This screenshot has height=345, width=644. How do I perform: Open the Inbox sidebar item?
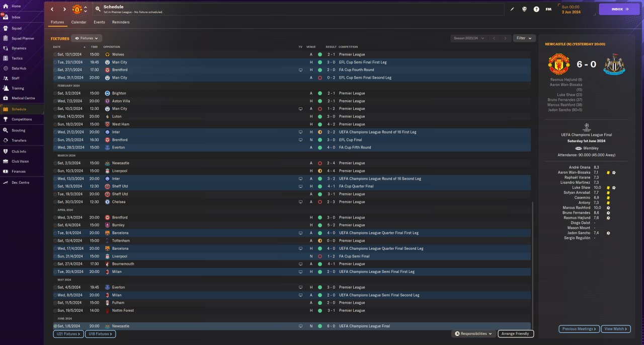(16, 17)
